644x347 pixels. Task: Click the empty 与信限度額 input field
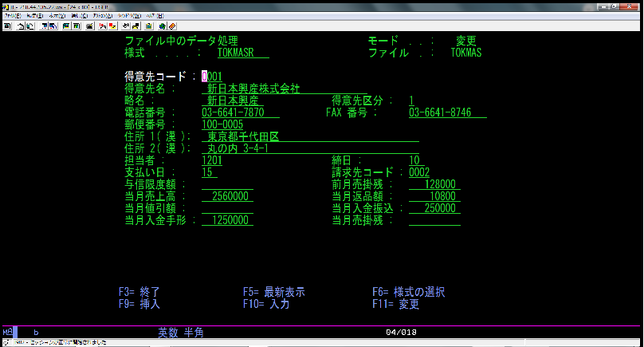227,184
